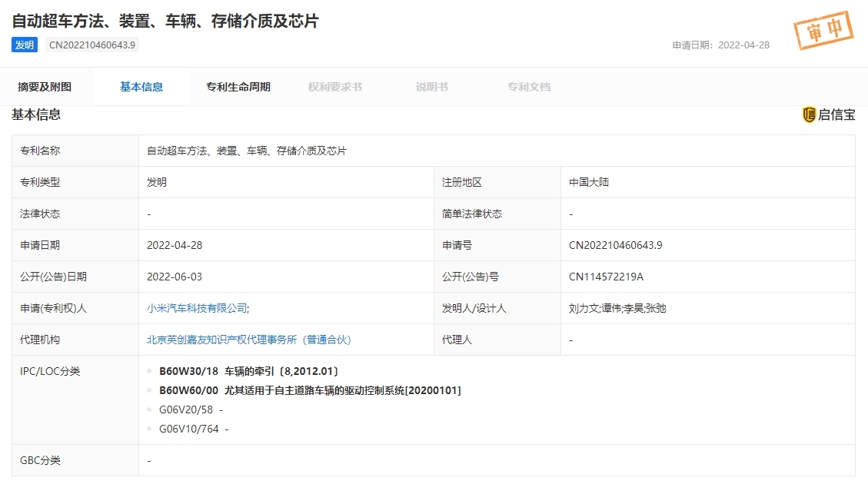The height and width of the screenshot is (484, 868).
Task: Click IPC entry B60W60/00
Action: click(x=310, y=390)
